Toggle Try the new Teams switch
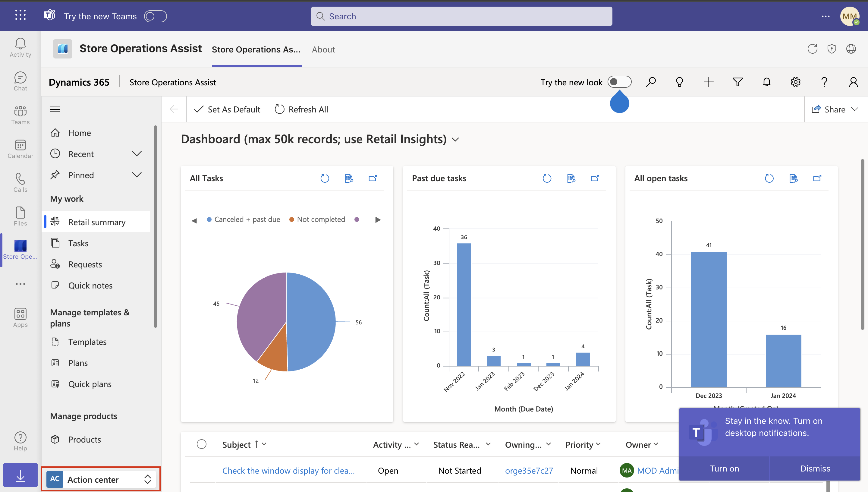This screenshot has width=868, height=492. 155,16
